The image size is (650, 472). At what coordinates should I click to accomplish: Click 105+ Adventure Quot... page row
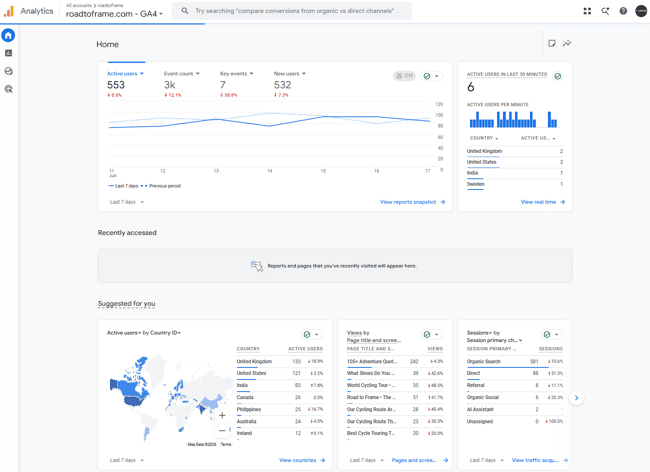click(x=395, y=362)
